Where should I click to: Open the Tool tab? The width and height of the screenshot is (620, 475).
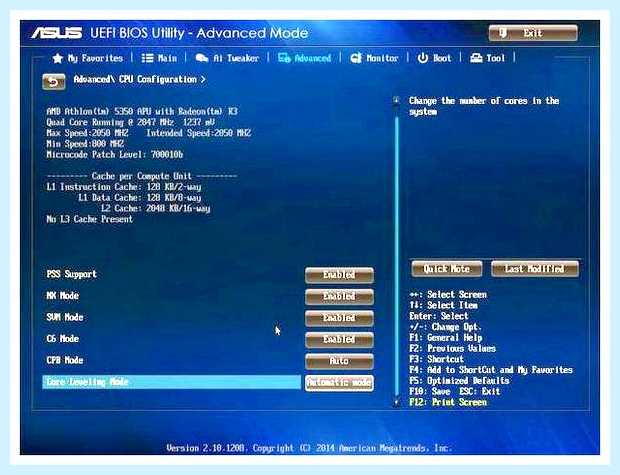point(488,58)
